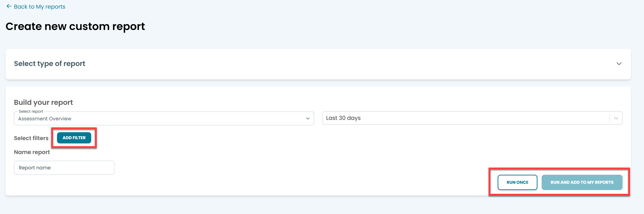The image size is (644, 214).
Task: Click the back arrow icon
Action: [x=9, y=6]
